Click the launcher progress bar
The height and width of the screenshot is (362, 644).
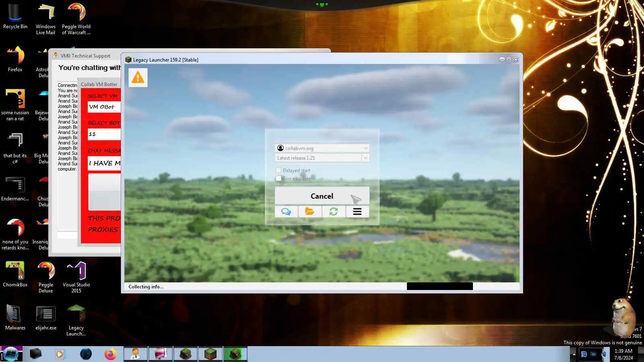pyautogui.click(x=440, y=286)
